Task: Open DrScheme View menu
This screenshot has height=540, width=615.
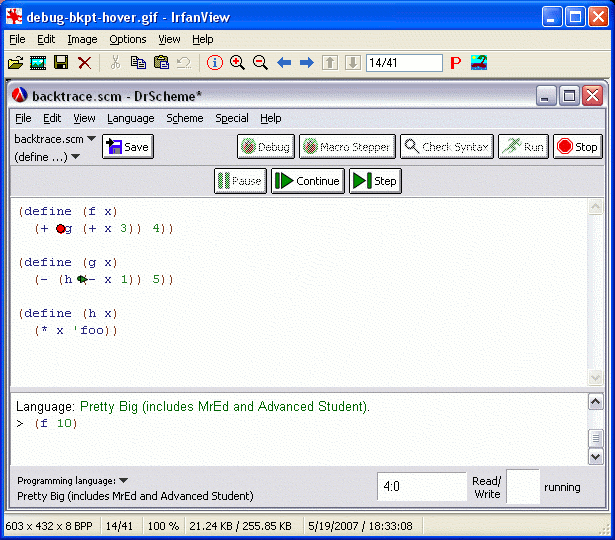Action: (84, 118)
